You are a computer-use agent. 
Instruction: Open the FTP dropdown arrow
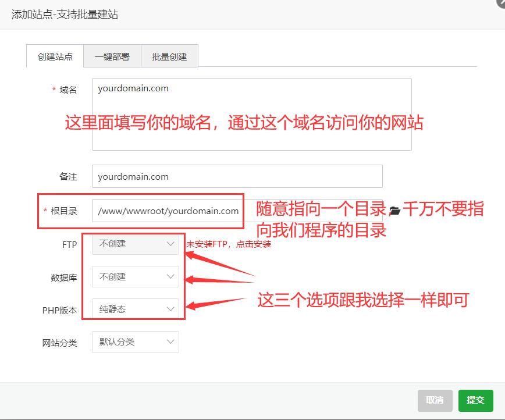pyautogui.click(x=170, y=245)
